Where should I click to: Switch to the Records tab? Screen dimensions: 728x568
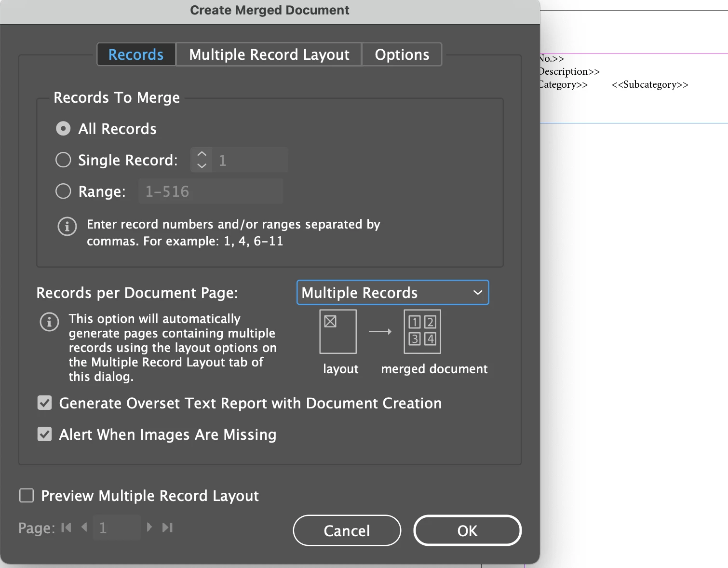(x=136, y=54)
